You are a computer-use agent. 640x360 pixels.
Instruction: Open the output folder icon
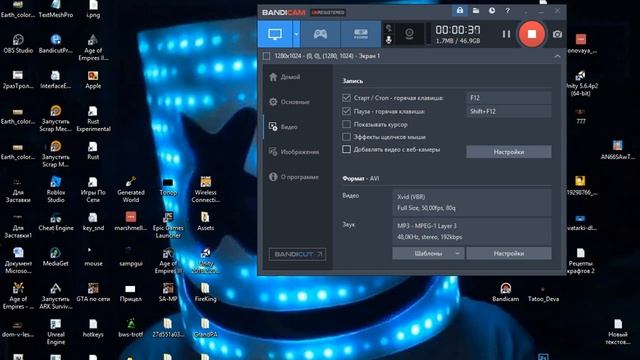click(x=476, y=11)
